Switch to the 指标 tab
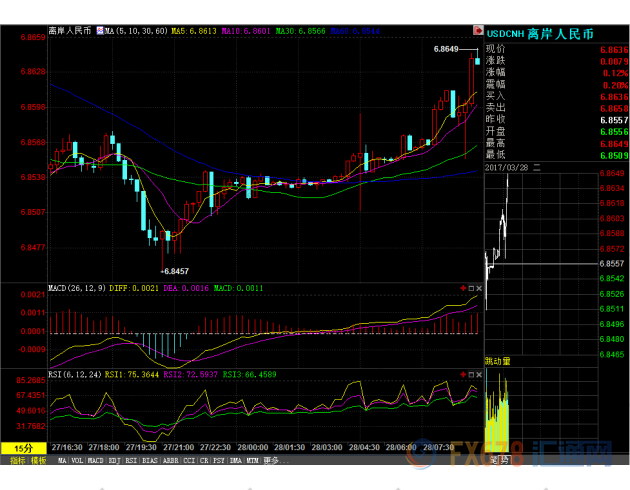This screenshot has width=630, height=490. [x=17, y=460]
